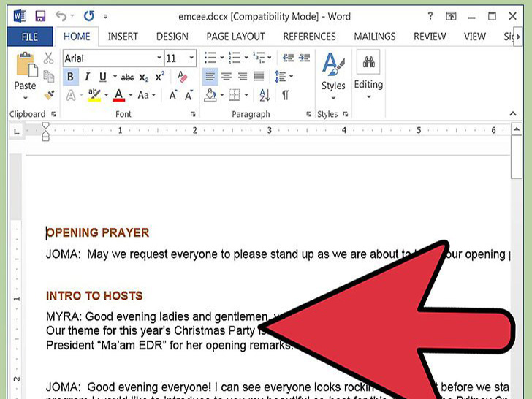Open the Word Help question mark
This screenshot has width=532, height=399.
(x=430, y=15)
